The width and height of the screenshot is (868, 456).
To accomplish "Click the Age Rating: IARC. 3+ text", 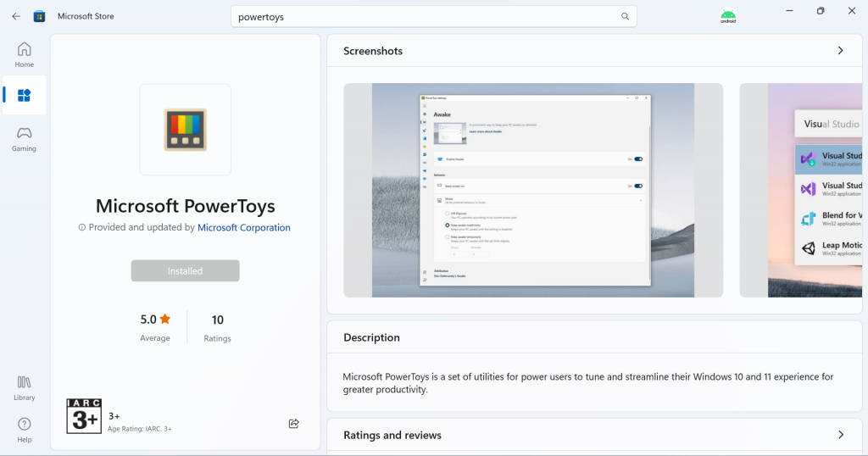I will coord(140,428).
